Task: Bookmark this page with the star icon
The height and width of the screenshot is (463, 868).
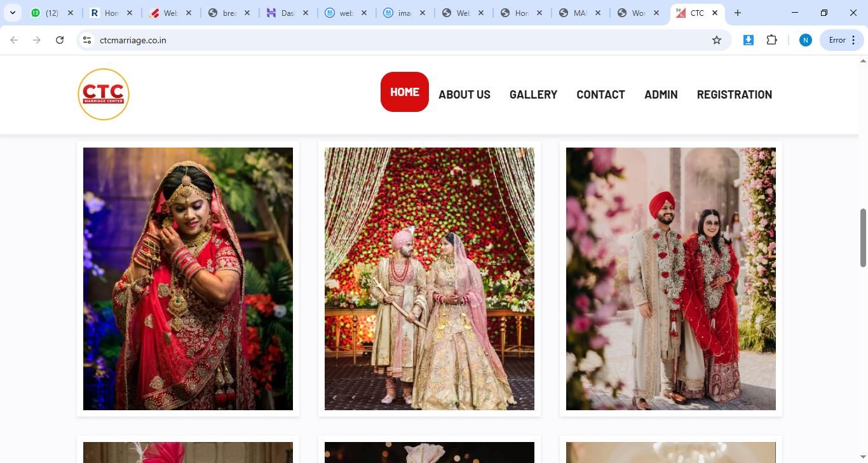Action: tap(717, 40)
